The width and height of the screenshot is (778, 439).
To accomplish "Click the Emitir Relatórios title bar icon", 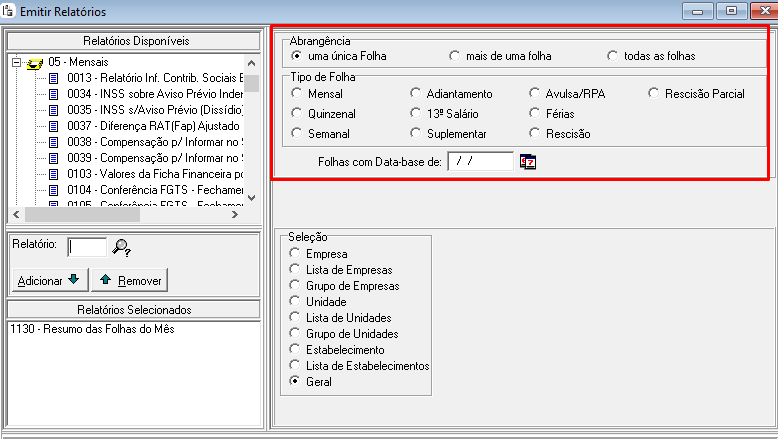I will (x=9, y=11).
